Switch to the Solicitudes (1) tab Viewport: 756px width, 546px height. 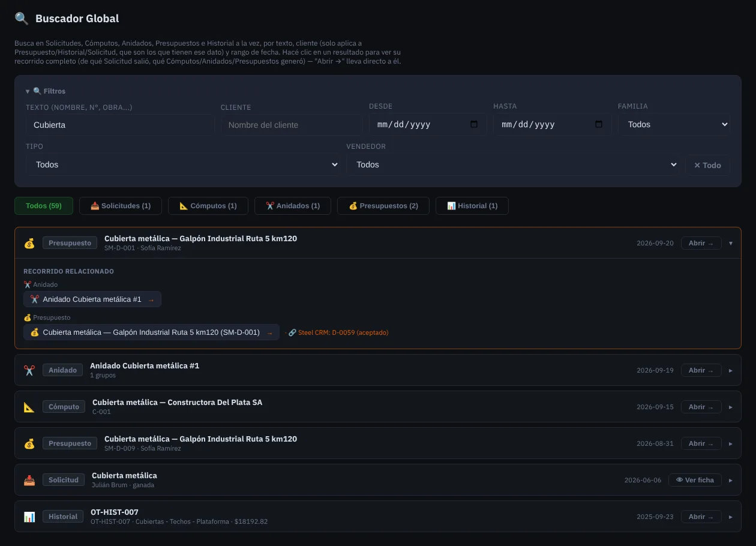[121, 206]
